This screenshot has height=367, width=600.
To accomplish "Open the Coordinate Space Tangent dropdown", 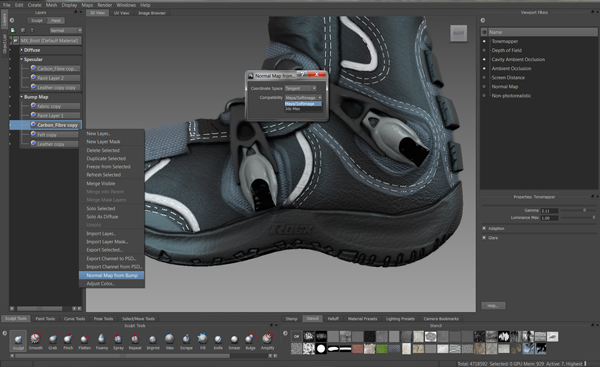I will click(300, 88).
